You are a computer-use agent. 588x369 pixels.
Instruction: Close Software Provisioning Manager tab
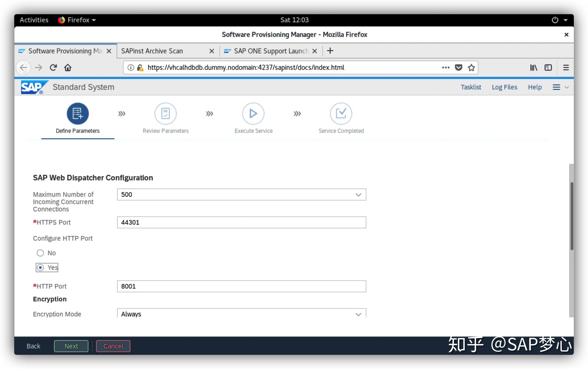pyautogui.click(x=109, y=51)
